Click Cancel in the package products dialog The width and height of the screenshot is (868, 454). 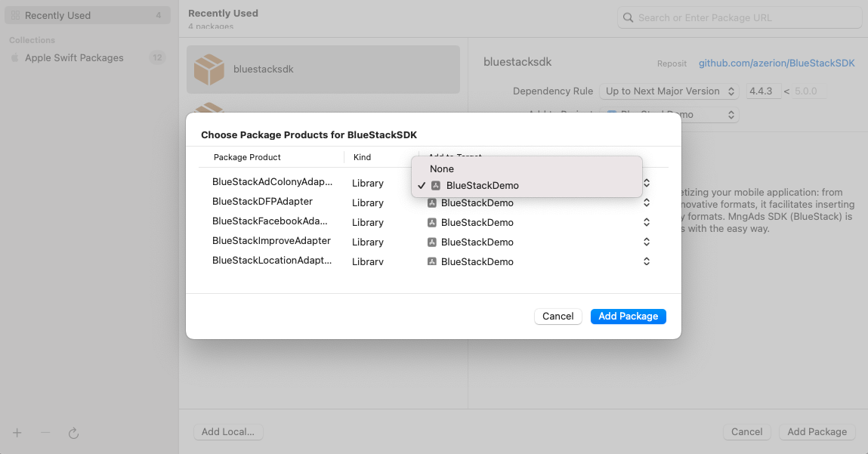point(558,317)
